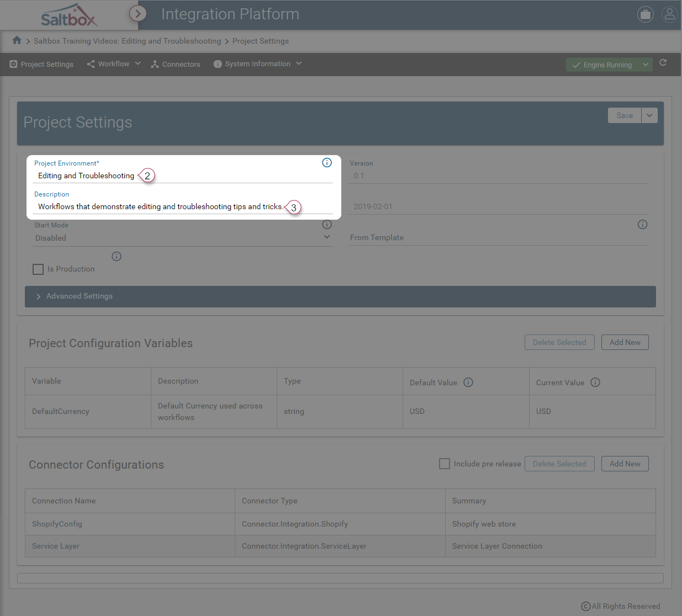Click the 2019-02-01 date field
Screen dimensions: 682x616
pos(499,206)
